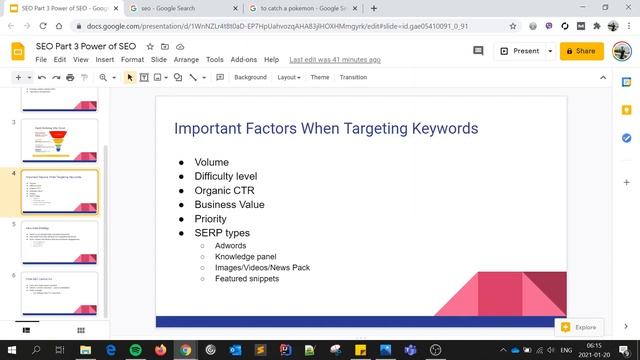Open the File menu
This screenshot has width=640, height=360.
(x=41, y=60)
